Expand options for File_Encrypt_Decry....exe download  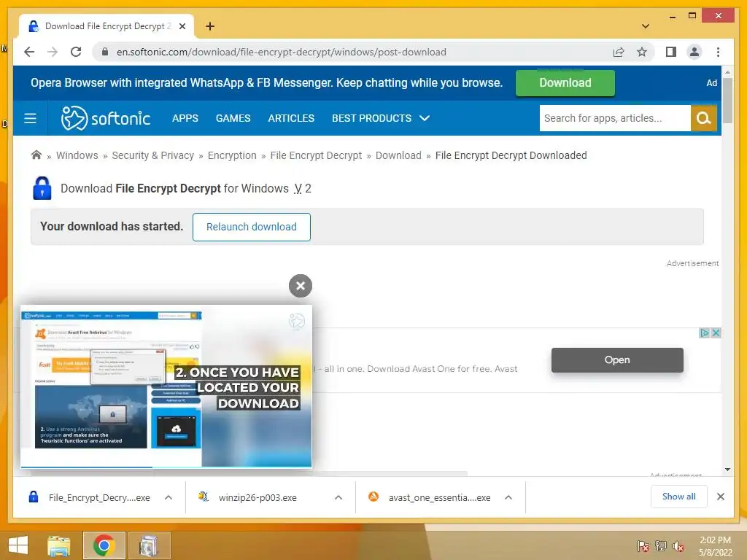click(169, 497)
